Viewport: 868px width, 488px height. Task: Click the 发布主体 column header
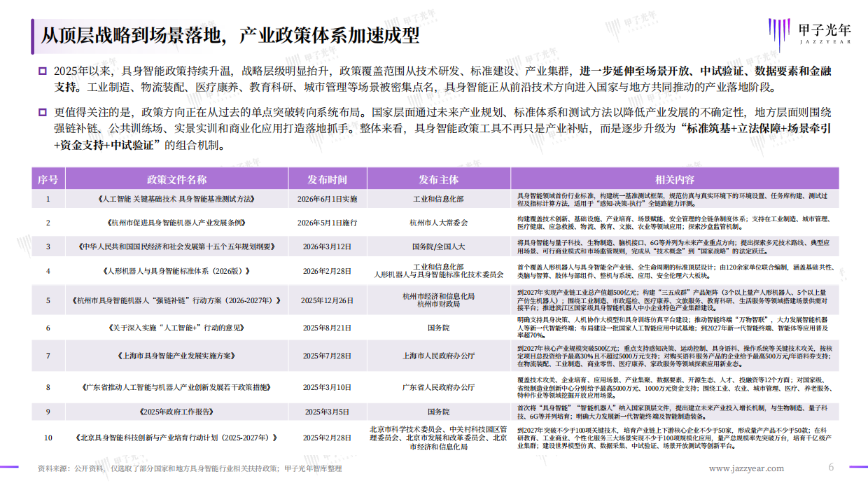(439, 179)
